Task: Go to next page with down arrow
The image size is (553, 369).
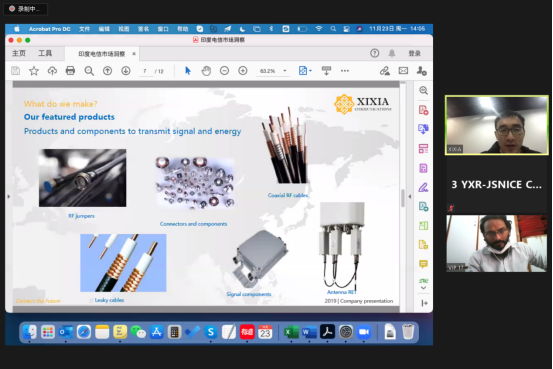Action: click(126, 71)
